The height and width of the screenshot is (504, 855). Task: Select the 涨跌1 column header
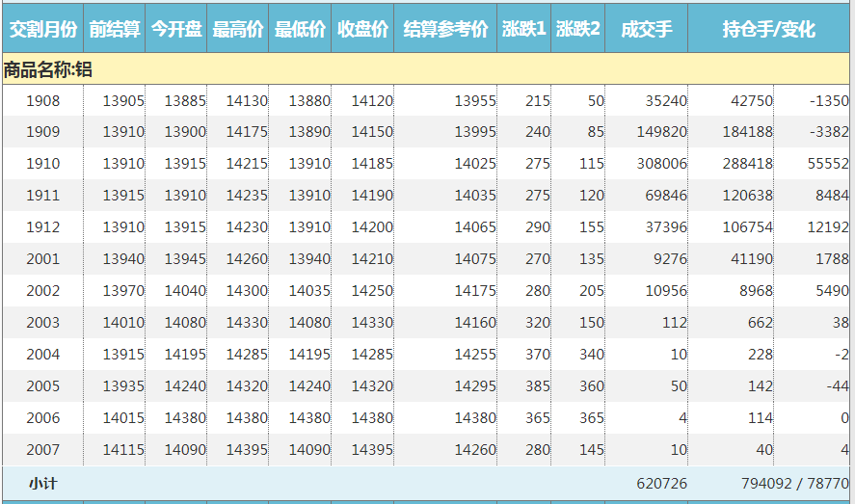(x=524, y=29)
